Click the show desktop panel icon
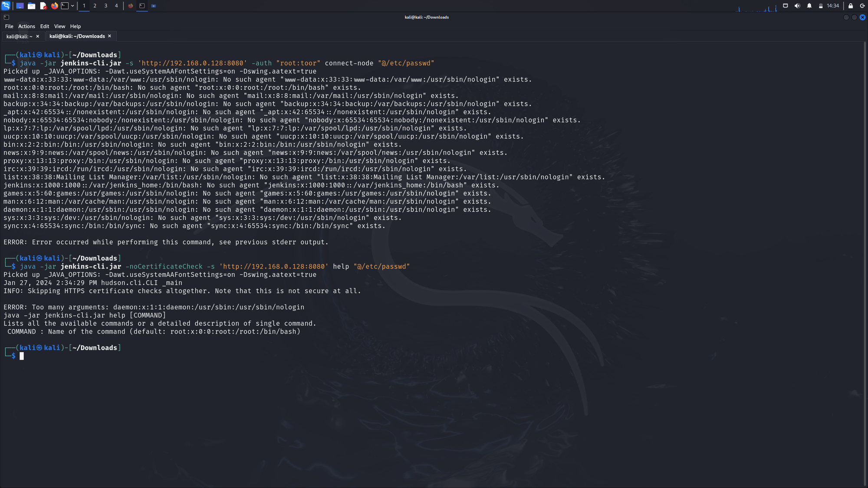 [20, 6]
